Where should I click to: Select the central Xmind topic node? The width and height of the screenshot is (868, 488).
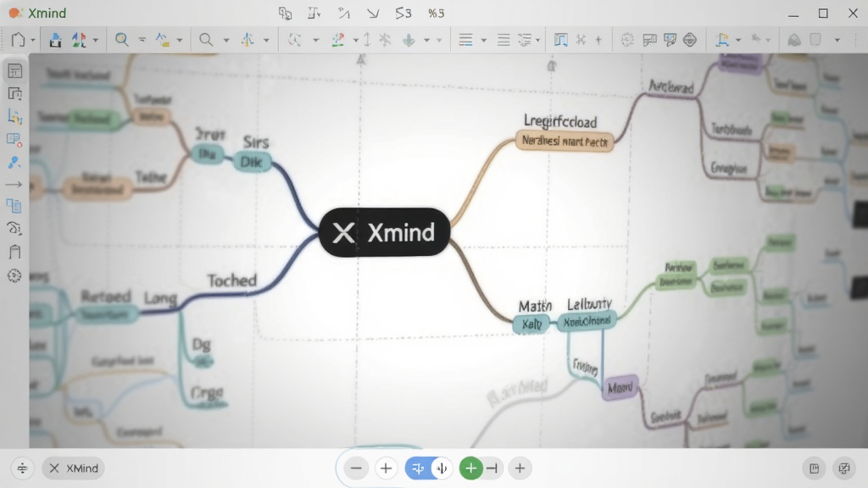coord(384,232)
